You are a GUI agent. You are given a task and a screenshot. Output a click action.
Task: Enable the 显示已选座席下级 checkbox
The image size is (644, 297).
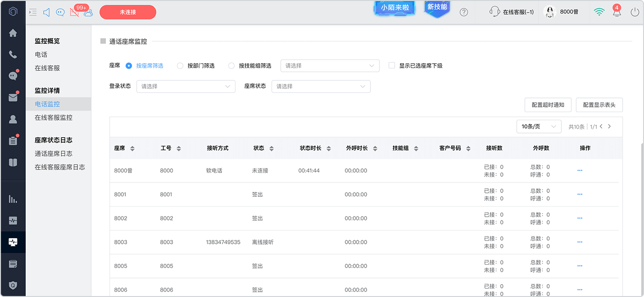(392, 66)
